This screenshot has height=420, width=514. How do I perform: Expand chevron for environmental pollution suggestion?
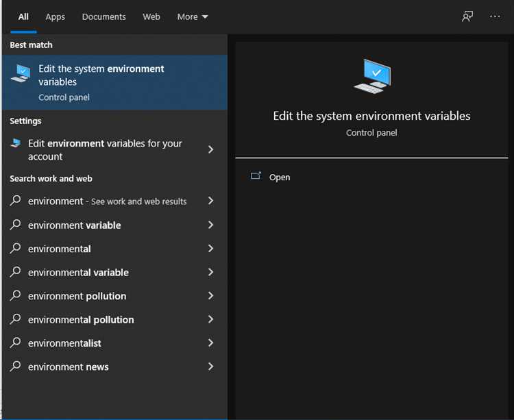(x=211, y=319)
